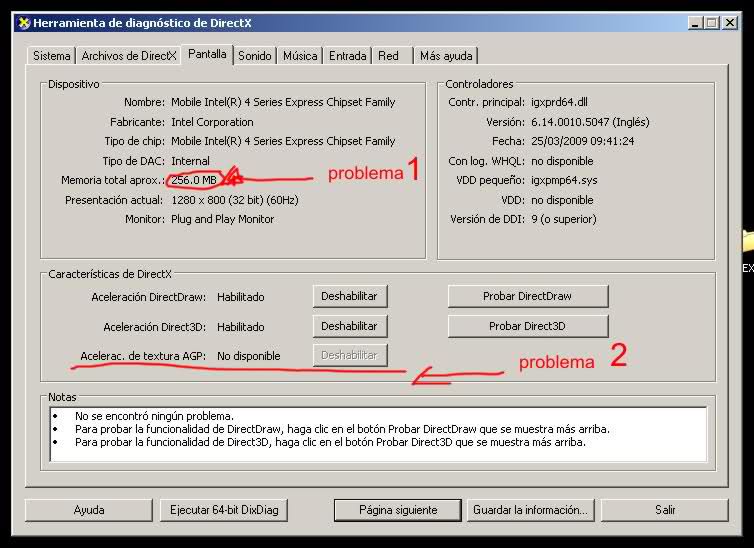Click the 9 (o superior) DDI version
The width and height of the screenshot is (754, 548).
tap(564, 219)
